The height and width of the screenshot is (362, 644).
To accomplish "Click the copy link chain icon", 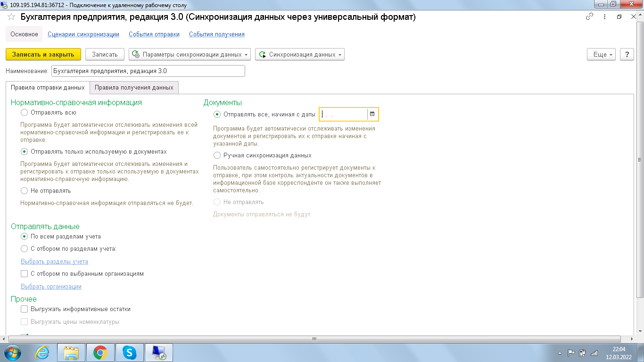I will click(x=589, y=16).
